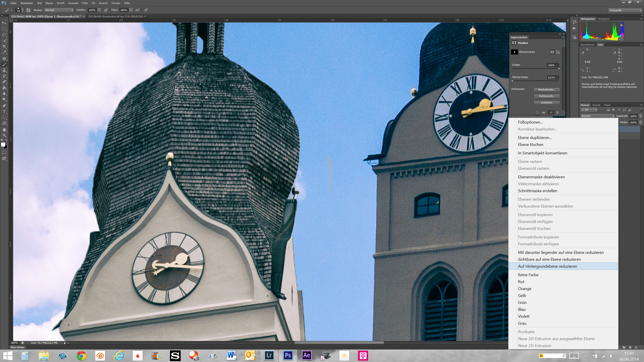The width and height of the screenshot is (644, 362).
Task: Switch to the Navigator tab
Action: 604,19
